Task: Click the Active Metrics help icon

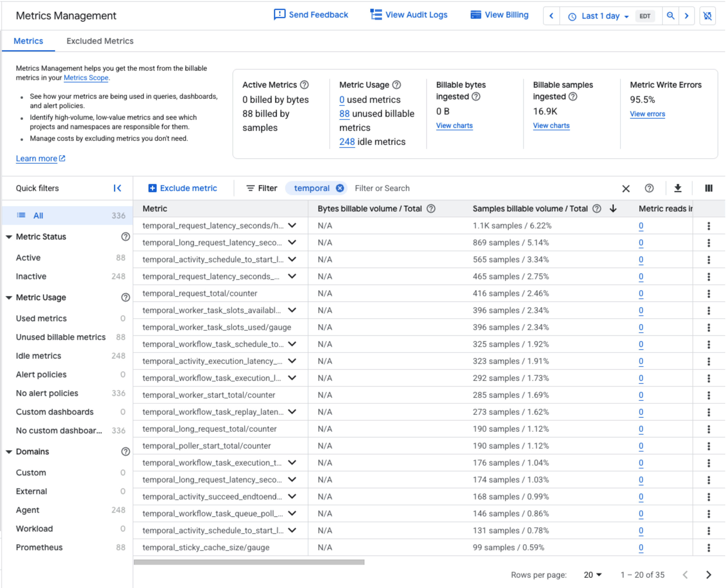Action: tap(304, 85)
